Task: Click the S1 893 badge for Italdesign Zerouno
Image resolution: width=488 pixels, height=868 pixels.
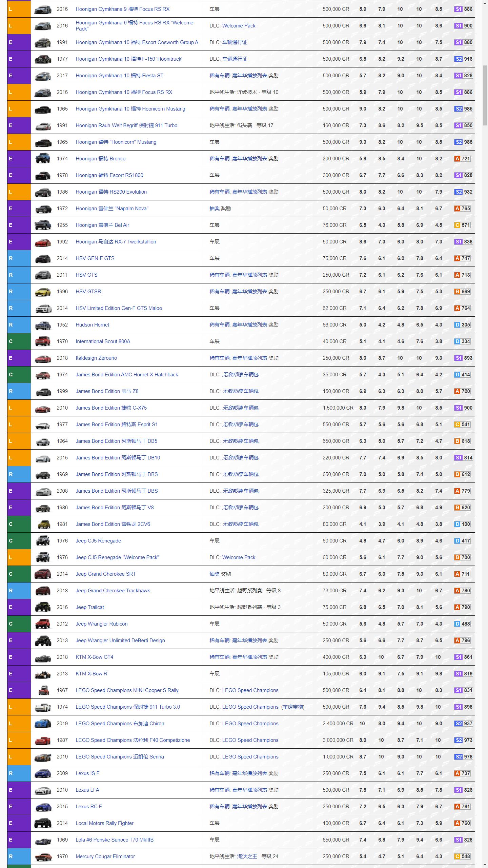Action: [x=463, y=358]
